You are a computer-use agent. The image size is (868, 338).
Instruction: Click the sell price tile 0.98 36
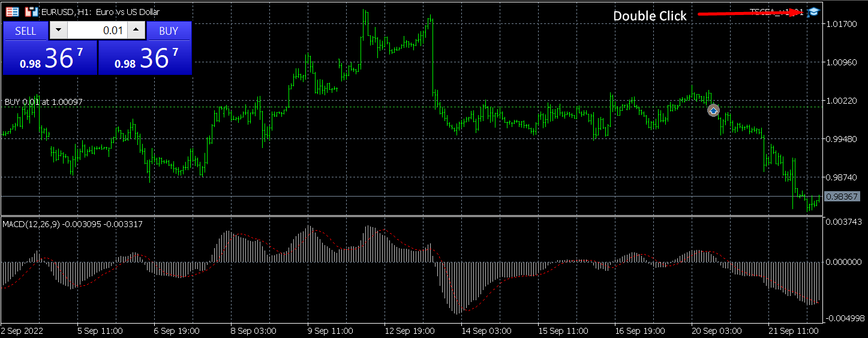(x=50, y=58)
